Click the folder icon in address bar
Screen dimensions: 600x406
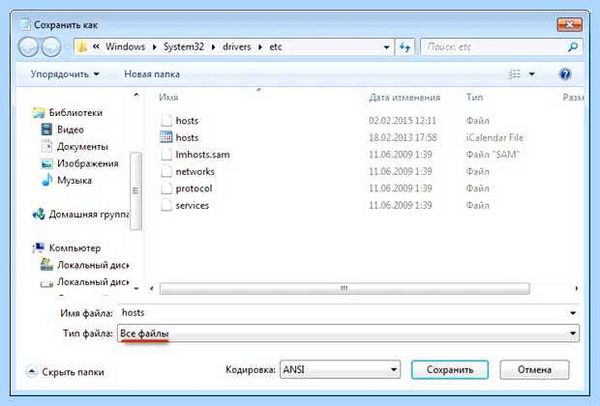click(82, 47)
